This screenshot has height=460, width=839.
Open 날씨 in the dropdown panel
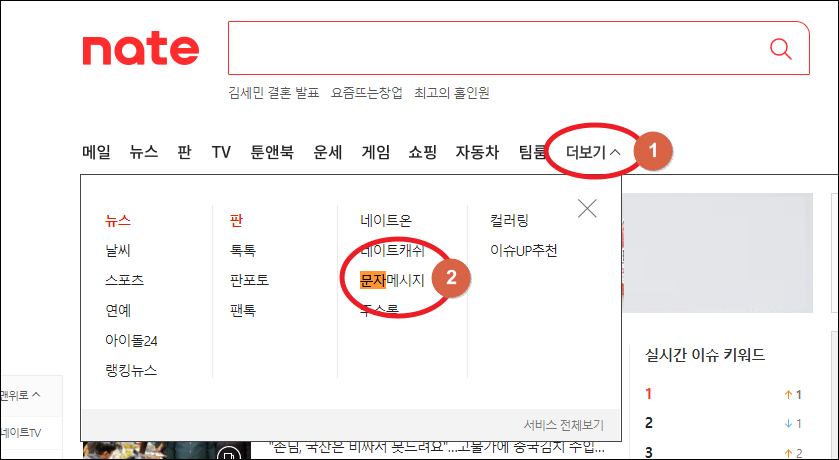click(x=118, y=250)
